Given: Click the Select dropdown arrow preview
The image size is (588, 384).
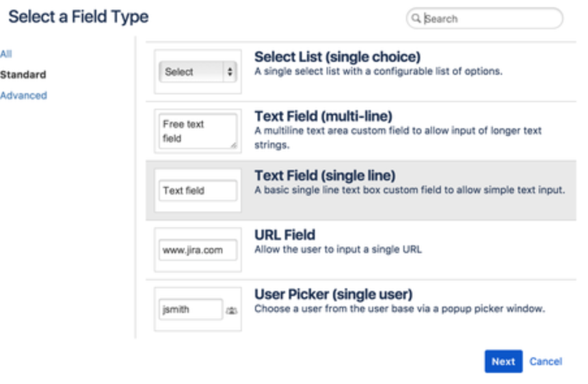Looking at the screenshot, I should pyautogui.click(x=230, y=72).
